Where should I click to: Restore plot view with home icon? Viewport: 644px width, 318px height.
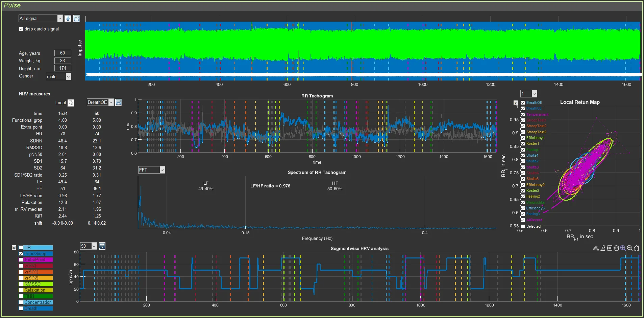point(637,248)
